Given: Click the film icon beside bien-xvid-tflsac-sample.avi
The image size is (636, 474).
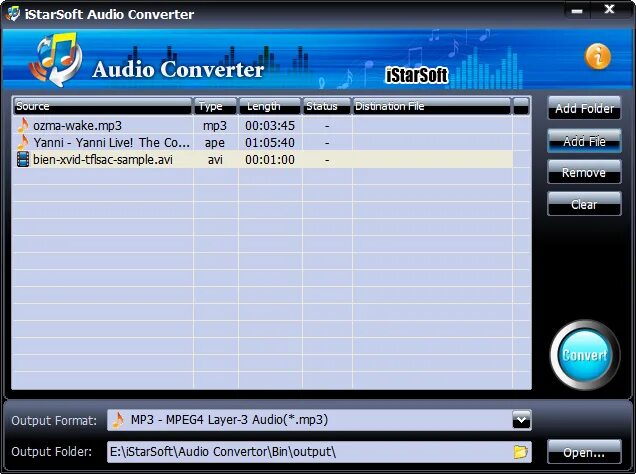Looking at the screenshot, I should click(x=23, y=159).
